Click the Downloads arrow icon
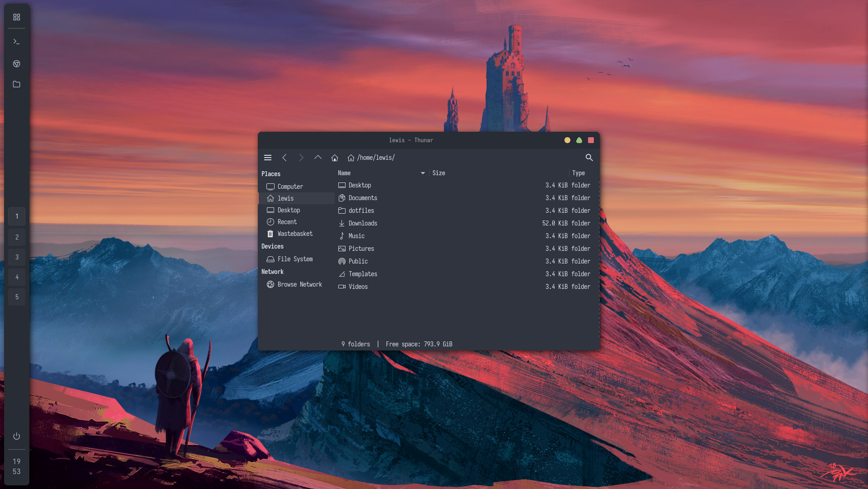Image resolution: width=868 pixels, height=489 pixels. point(342,223)
